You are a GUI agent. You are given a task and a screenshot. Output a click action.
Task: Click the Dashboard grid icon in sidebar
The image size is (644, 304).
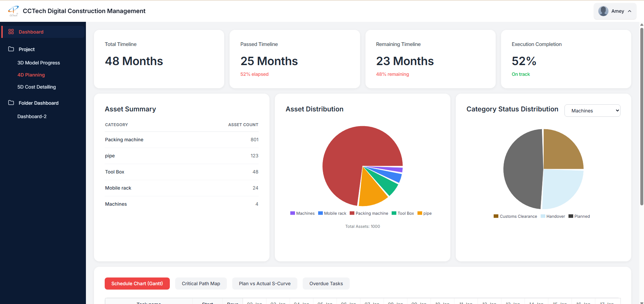11,32
